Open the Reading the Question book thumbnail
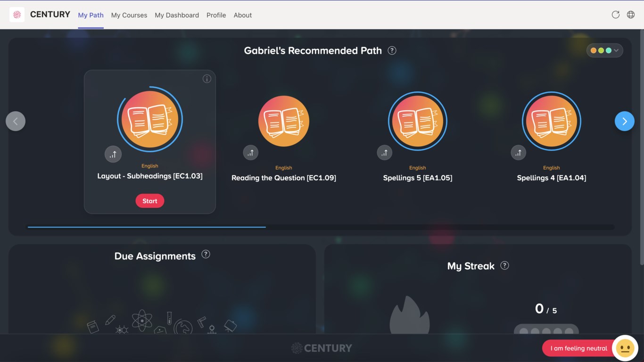This screenshot has height=362, width=644. (284, 121)
